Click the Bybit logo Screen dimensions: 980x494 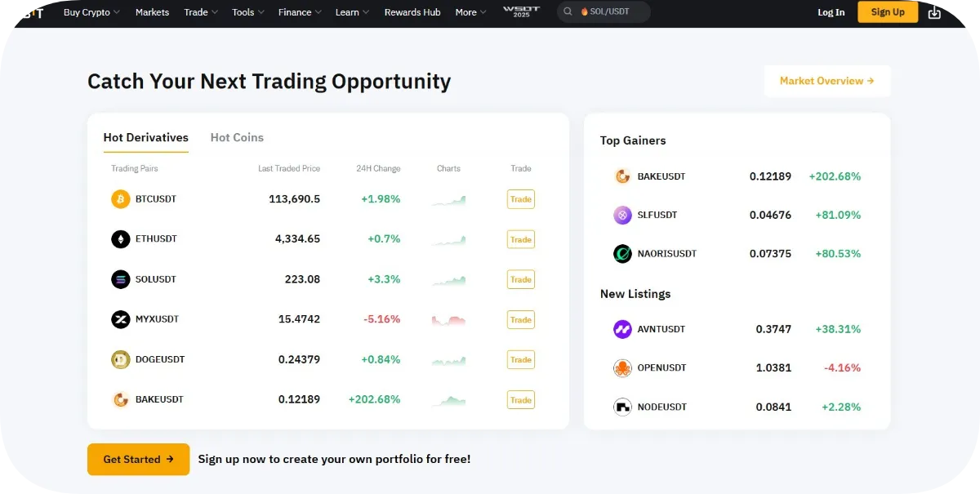pyautogui.click(x=30, y=12)
